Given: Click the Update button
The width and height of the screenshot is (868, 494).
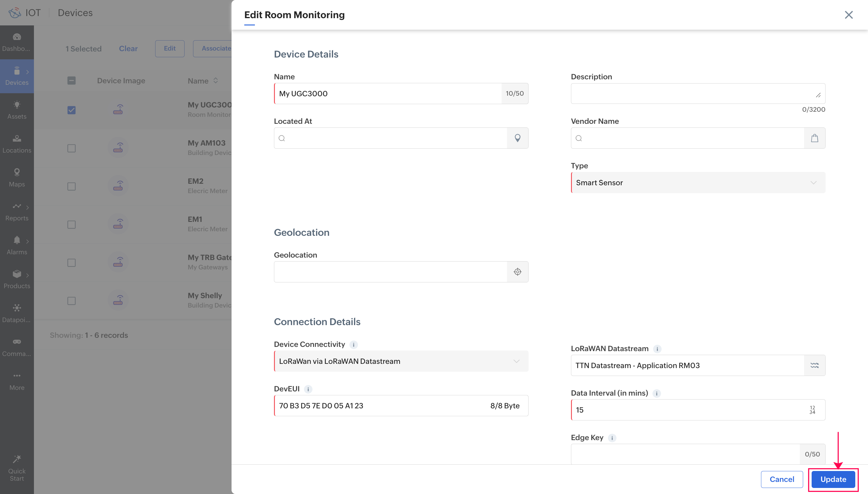Looking at the screenshot, I should pos(833,479).
